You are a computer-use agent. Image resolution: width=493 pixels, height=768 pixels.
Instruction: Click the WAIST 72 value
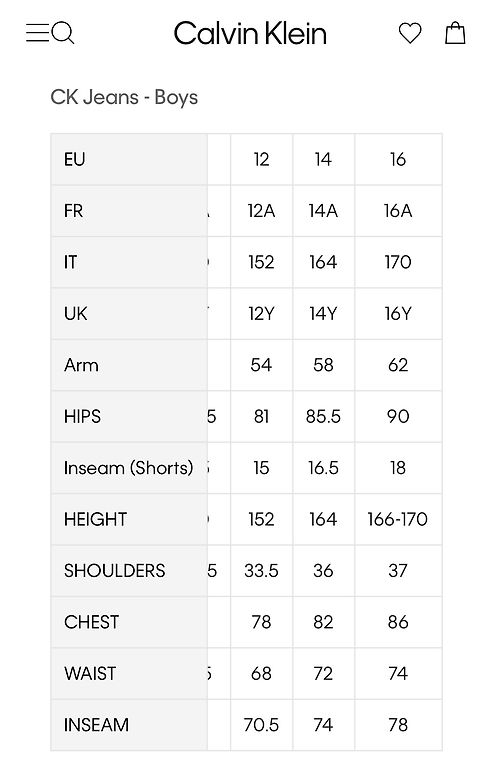point(323,673)
